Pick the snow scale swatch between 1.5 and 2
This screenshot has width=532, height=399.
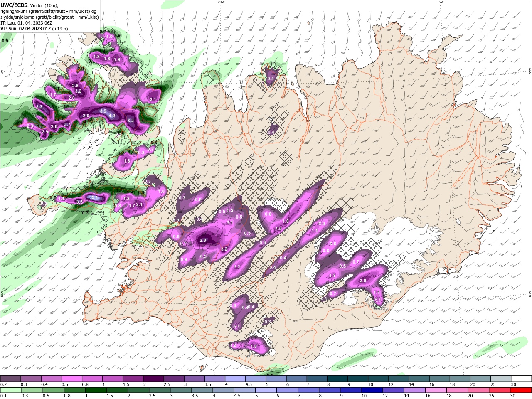pos(133,379)
